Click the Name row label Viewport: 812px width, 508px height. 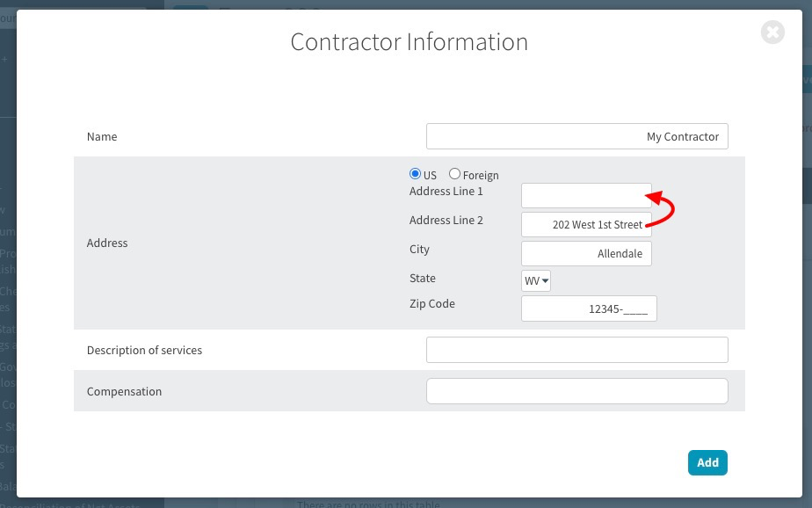[x=102, y=137]
